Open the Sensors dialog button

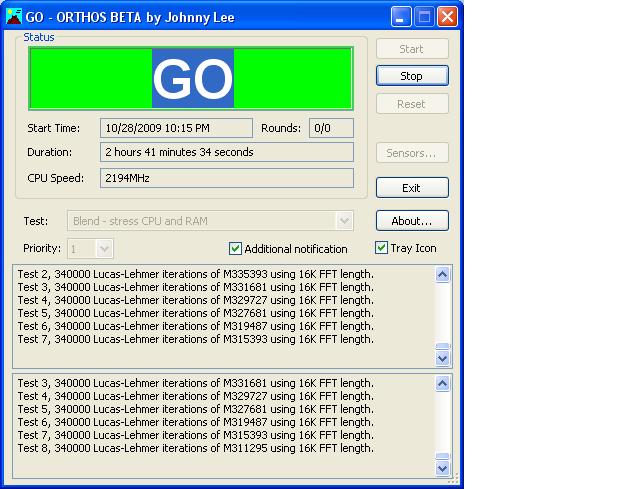tap(412, 153)
